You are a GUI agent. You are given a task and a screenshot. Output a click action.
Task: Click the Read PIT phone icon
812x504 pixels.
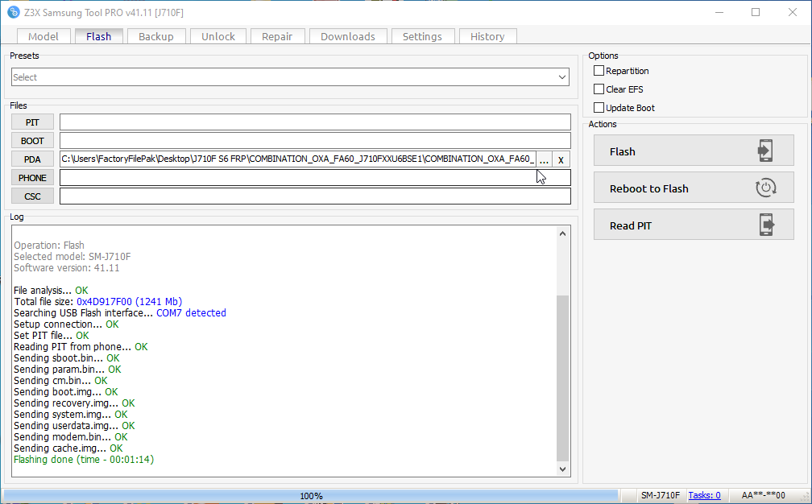[x=766, y=225]
